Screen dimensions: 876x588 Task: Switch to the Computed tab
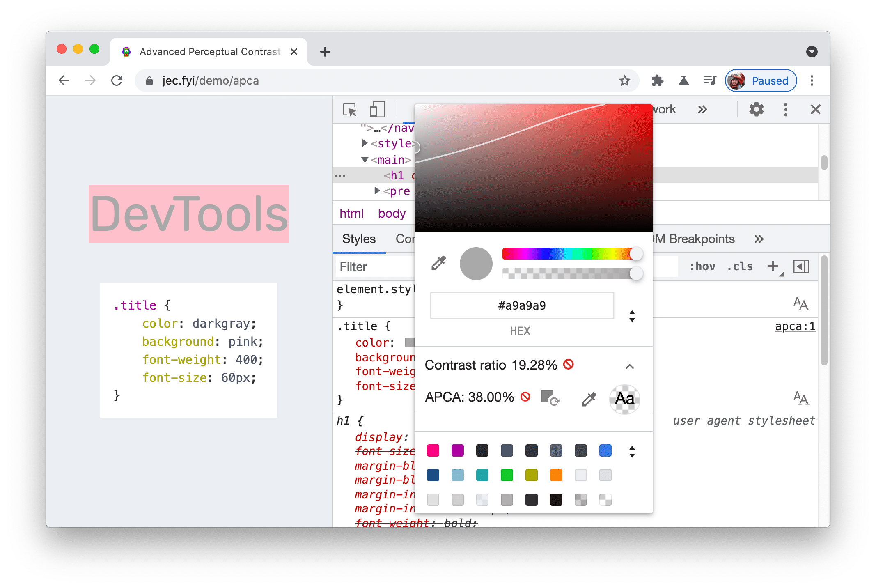407,238
